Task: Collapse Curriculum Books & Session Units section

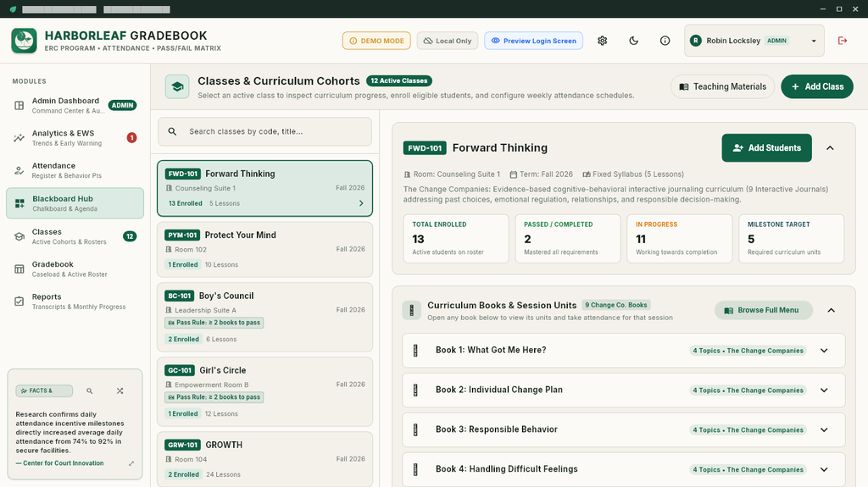Action: (x=832, y=311)
